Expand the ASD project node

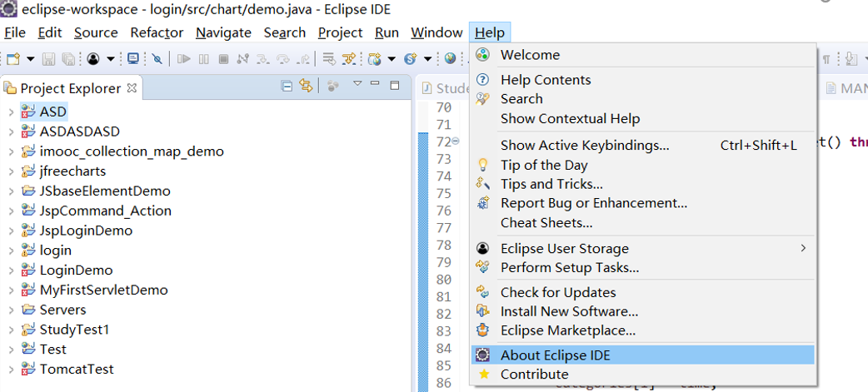[11, 112]
